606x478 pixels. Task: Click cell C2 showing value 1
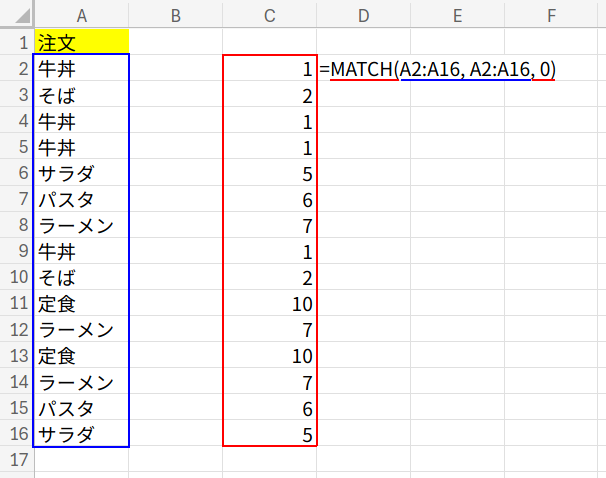coord(269,70)
